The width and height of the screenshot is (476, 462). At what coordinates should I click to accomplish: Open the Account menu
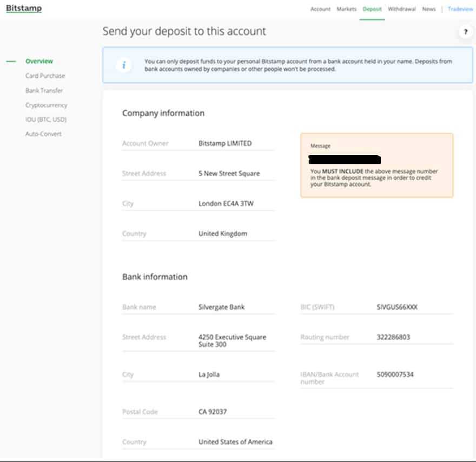(x=320, y=9)
